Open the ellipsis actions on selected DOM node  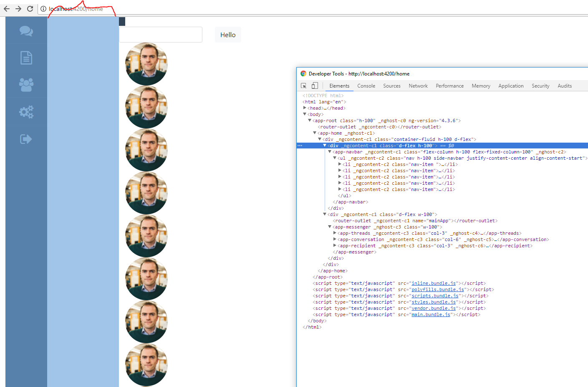300,146
